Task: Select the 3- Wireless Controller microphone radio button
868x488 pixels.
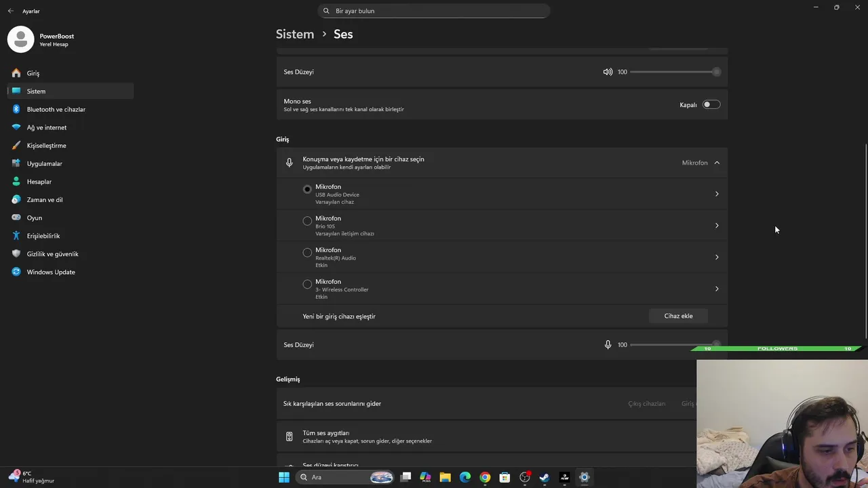Action: 307,284
